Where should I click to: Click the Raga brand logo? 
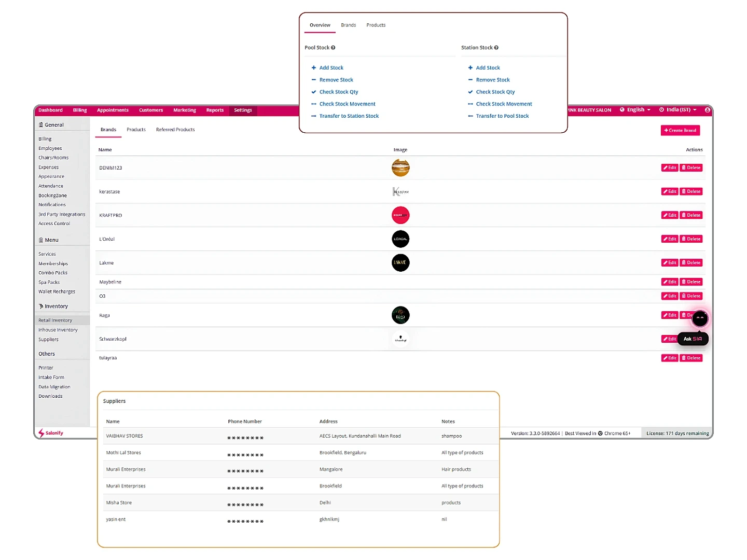coord(400,315)
